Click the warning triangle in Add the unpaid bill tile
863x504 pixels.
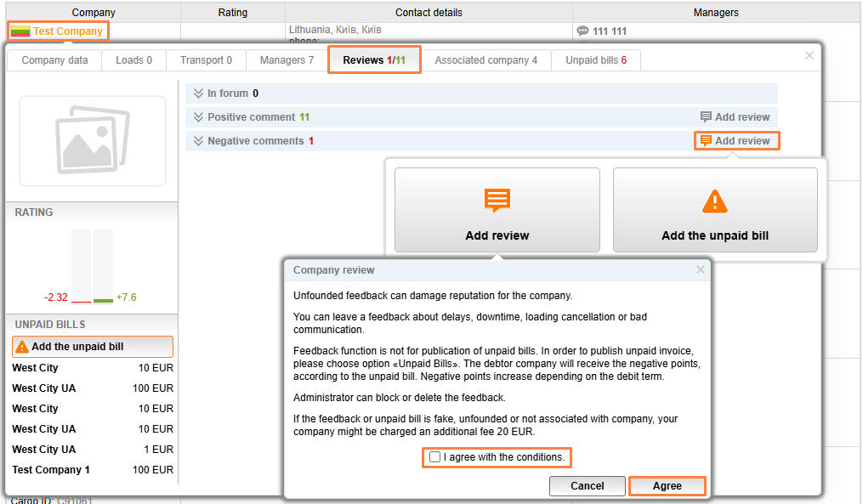715,201
